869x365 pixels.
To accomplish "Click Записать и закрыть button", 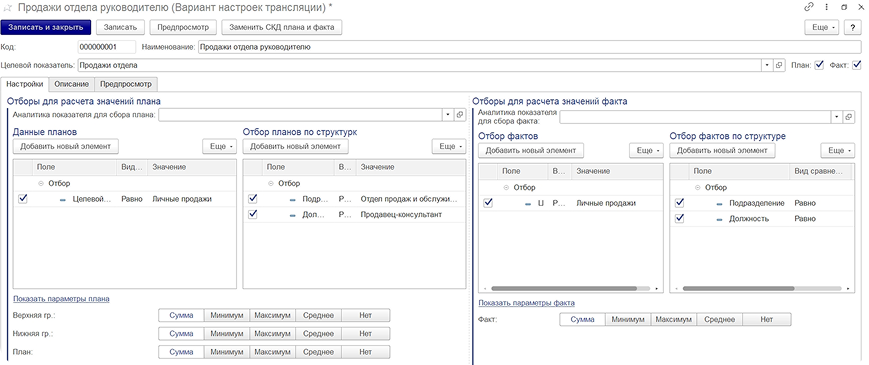I will click(x=45, y=27).
